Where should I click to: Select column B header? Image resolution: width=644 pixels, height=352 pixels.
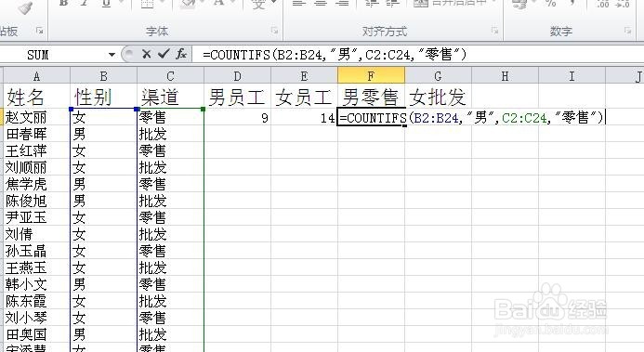point(103,76)
